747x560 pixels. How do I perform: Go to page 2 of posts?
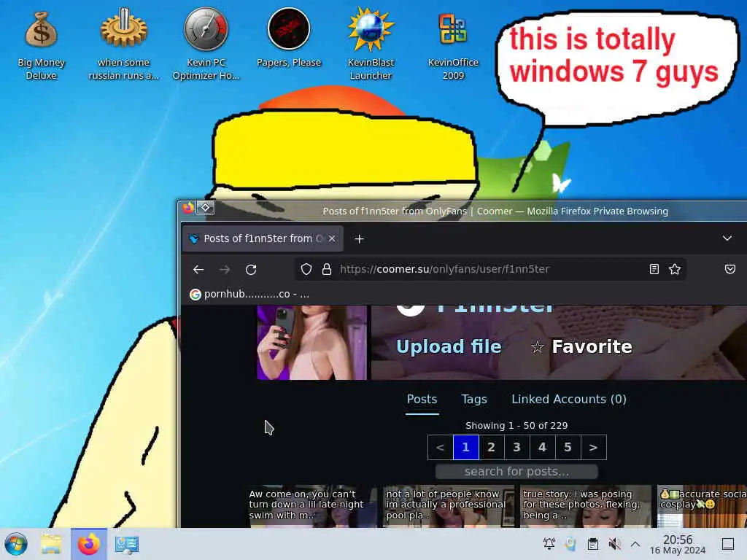pyautogui.click(x=491, y=447)
